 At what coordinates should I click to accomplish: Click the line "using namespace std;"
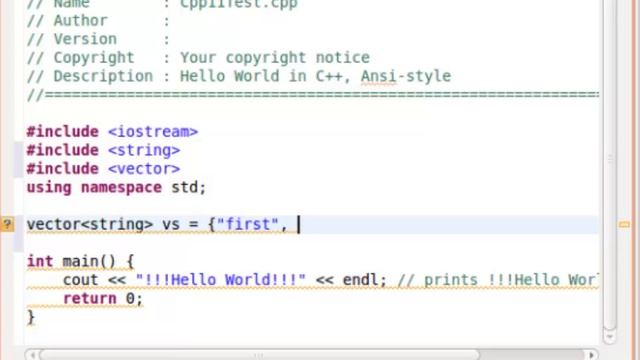tap(116, 187)
